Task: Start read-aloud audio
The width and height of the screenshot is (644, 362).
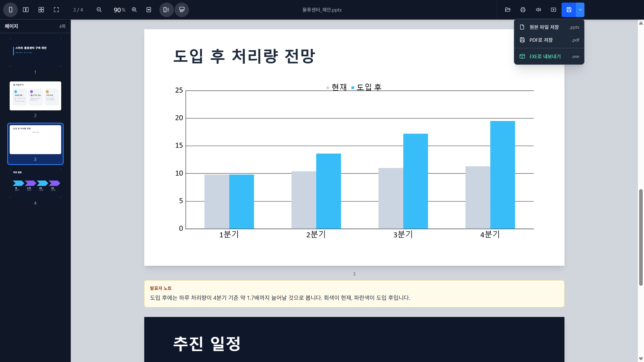Action: click(538, 10)
